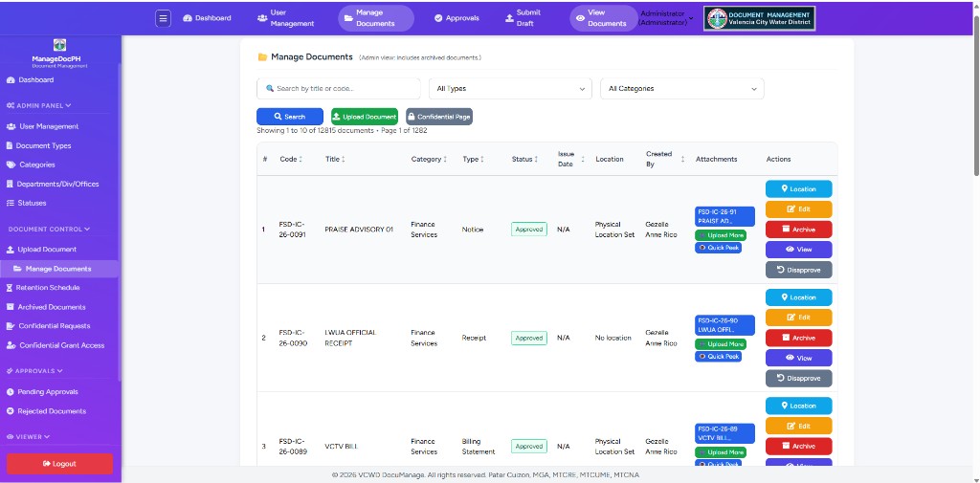Open the Valencia City Water District logo banner
Screen dimensions: 980x483
tap(759, 18)
